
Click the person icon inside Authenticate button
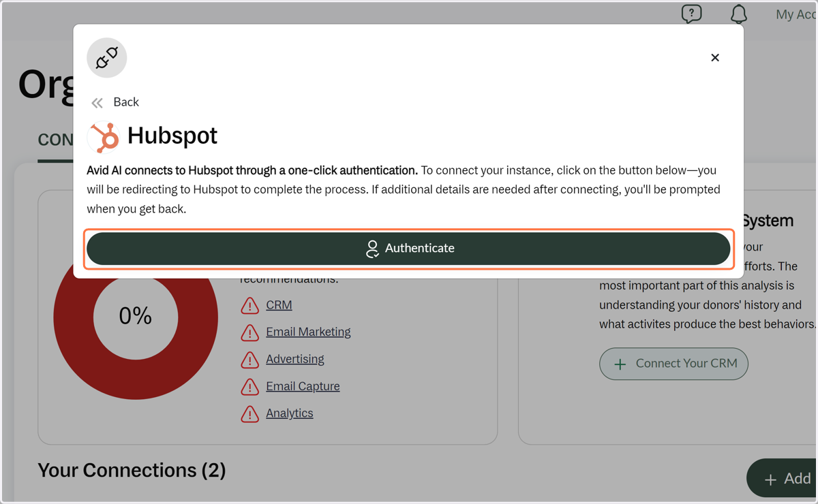coord(372,249)
